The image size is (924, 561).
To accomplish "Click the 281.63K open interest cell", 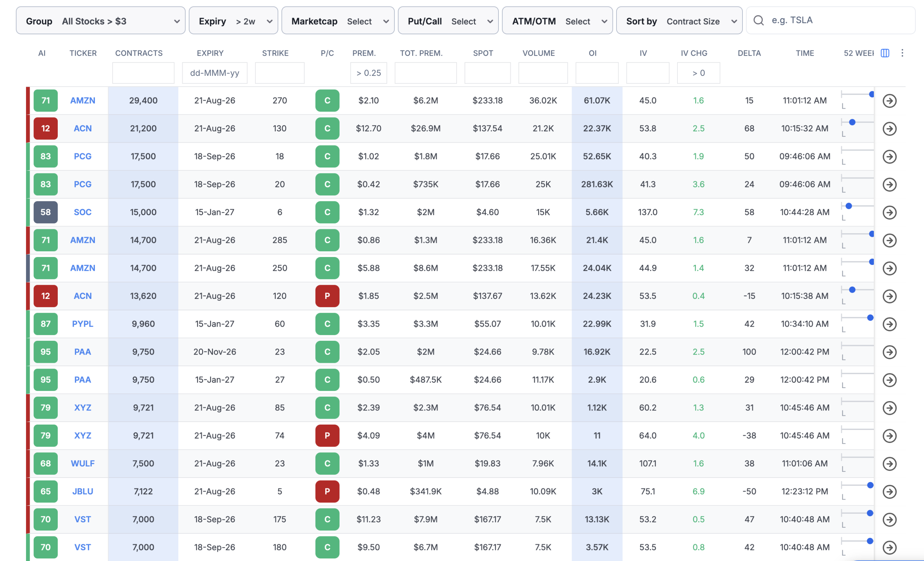I will point(597,184).
